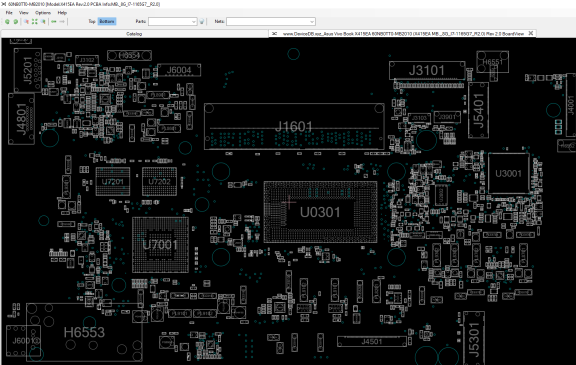The height and width of the screenshot is (365, 576).
Task: Select the U0301 CPU component
Action: (x=320, y=212)
